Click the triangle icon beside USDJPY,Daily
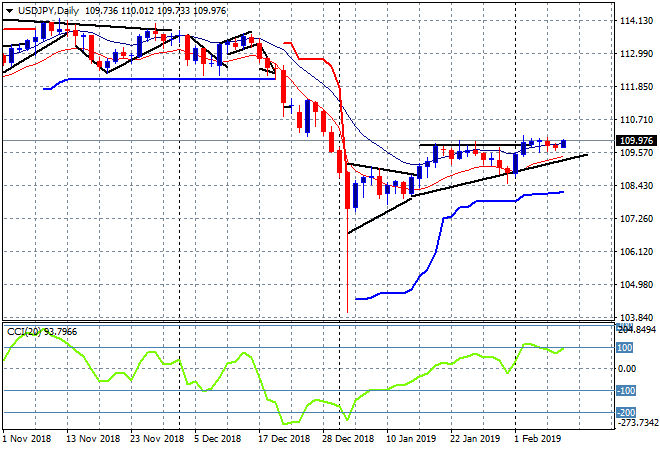 [x=7, y=10]
